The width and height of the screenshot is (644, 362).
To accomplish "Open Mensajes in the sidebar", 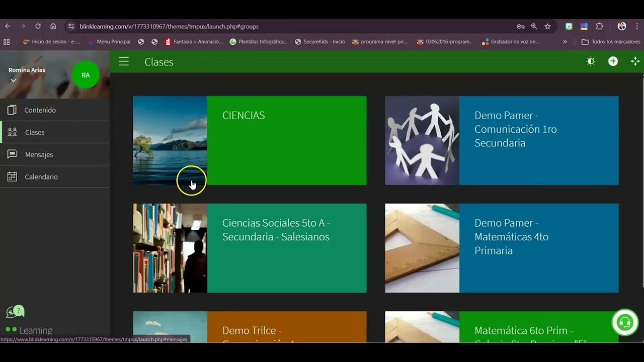I will [55, 154].
